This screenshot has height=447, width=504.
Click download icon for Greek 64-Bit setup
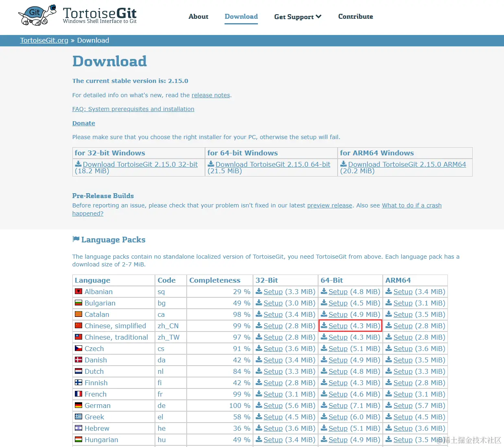click(x=324, y=416)
